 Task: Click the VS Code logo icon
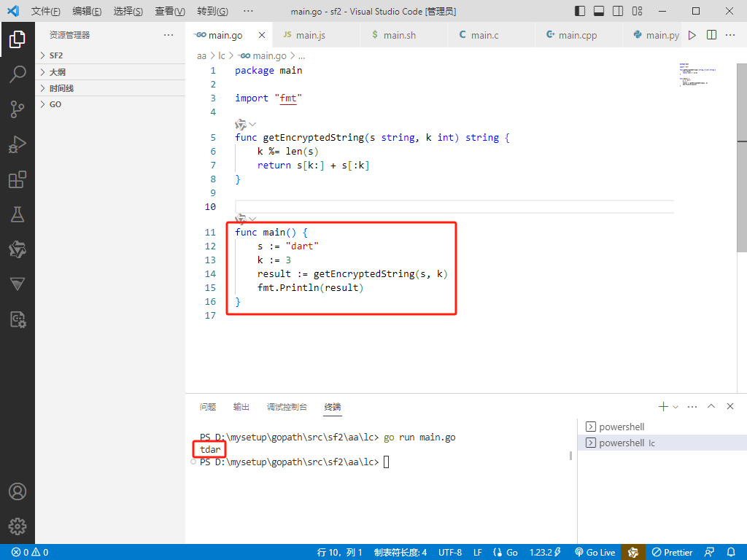(x=13, y=10)
